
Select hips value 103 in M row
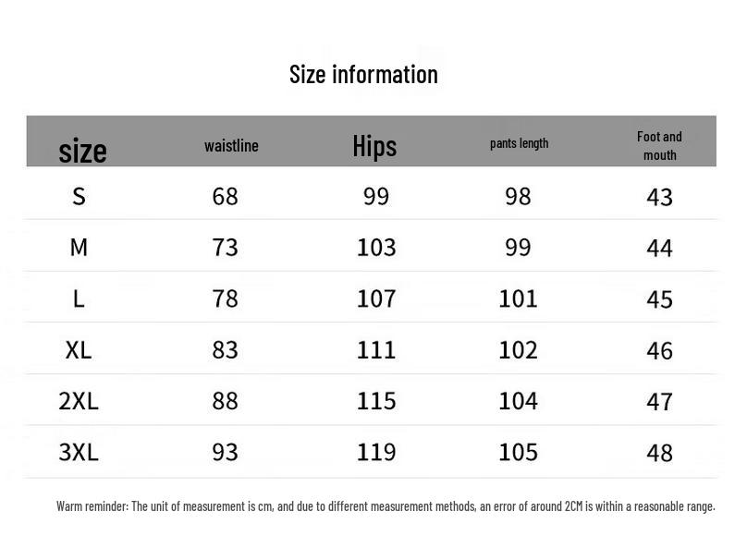click(x=376, y=248)
